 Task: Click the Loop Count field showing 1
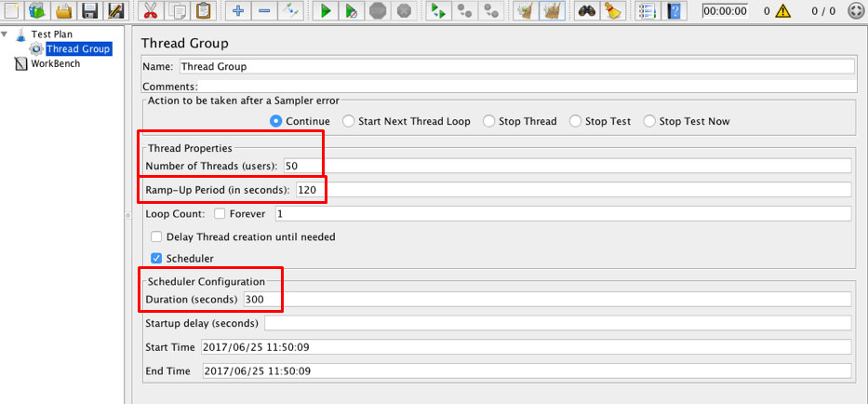coord(563,213)
